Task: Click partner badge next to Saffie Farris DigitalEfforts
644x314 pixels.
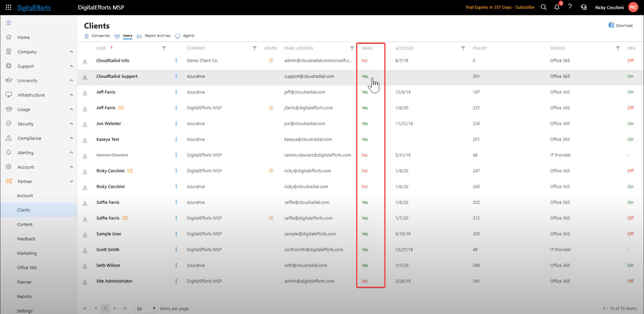Action: click(x=125, y=218)
